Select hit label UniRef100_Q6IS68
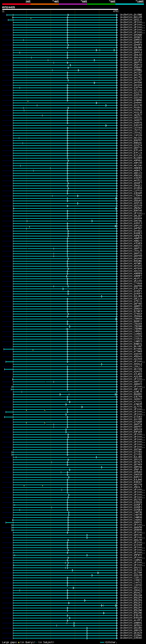146x644 pixels. coord(131,369)
